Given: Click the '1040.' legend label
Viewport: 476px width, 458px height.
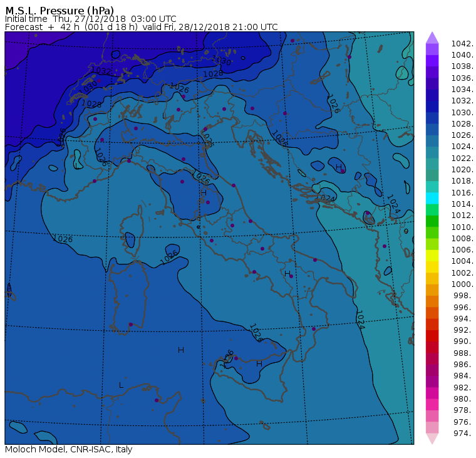Looking at the screenshot, I should click(x=462, y=55).
